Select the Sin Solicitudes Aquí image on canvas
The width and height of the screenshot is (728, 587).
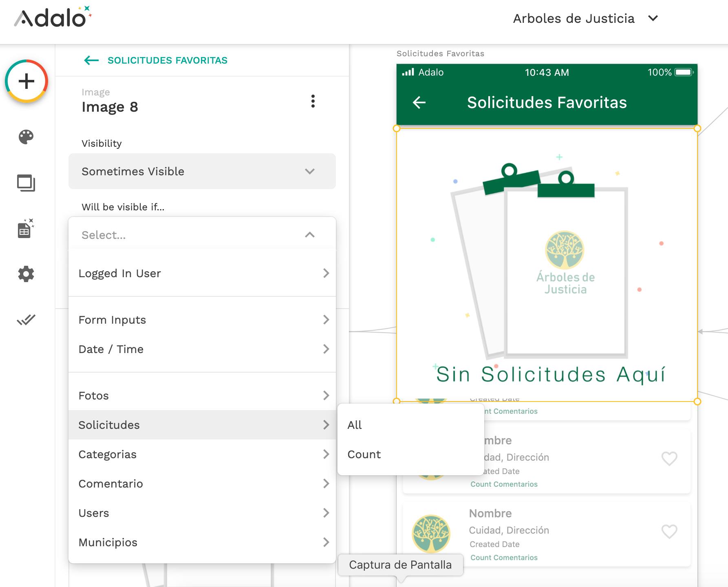547,265
